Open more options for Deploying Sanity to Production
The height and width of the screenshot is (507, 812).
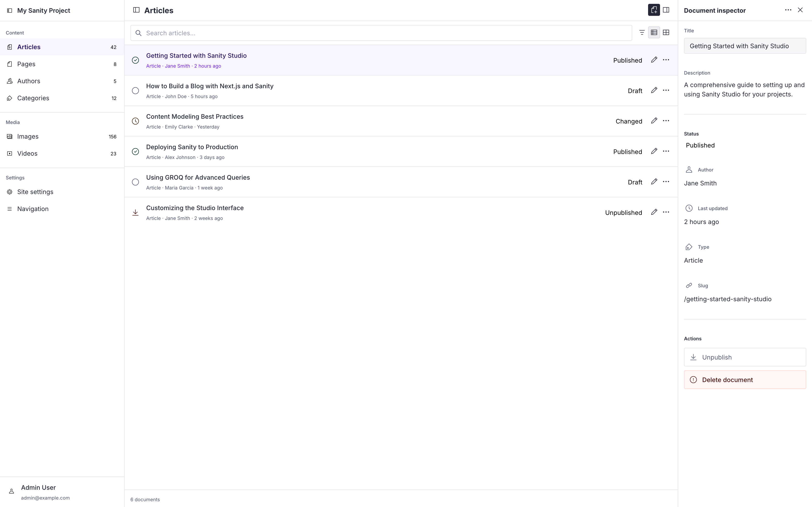pos(666,152)
